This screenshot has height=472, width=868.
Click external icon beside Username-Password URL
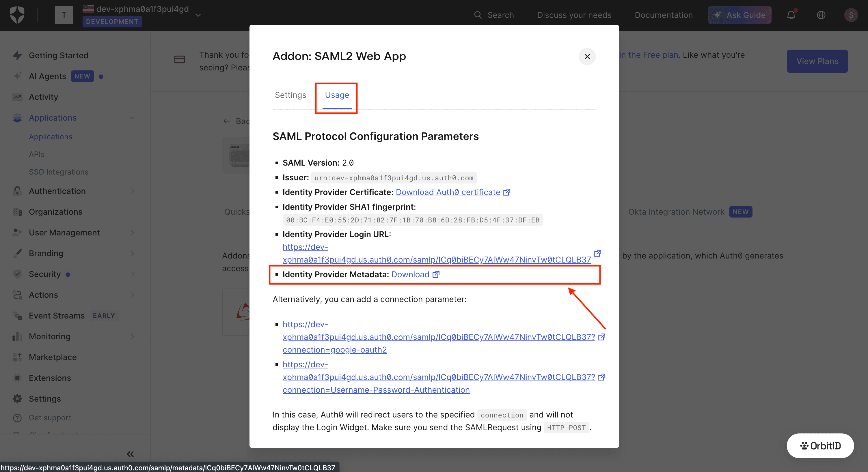(x=601, y=377)
